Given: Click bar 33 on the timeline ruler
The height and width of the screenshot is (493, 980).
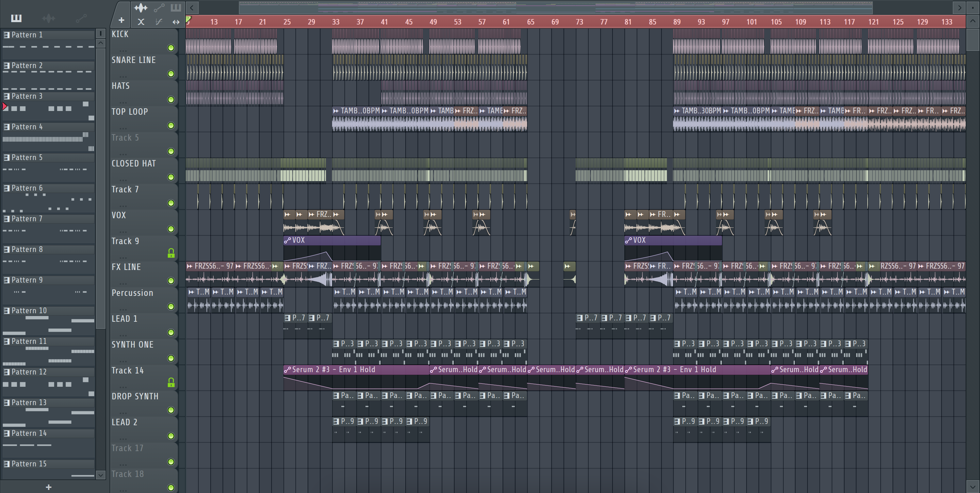Looking at the screenshot, I should pyautogui.click(x=336, y=22).
